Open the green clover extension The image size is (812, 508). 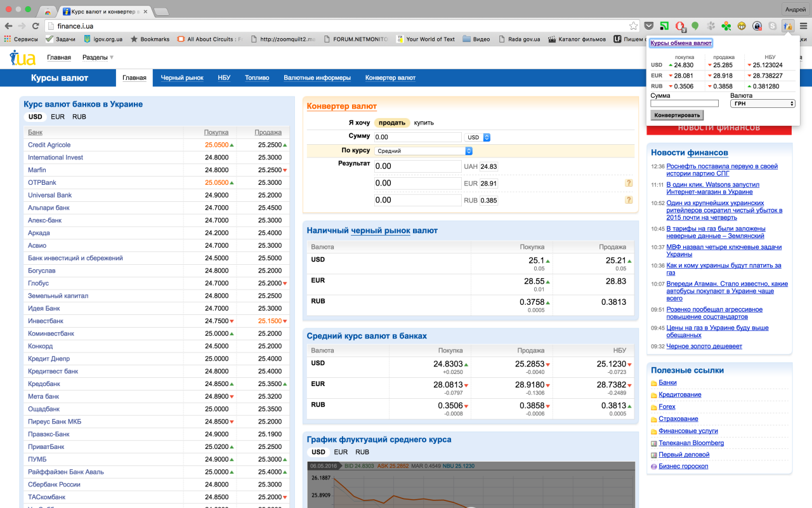(726, 26)
